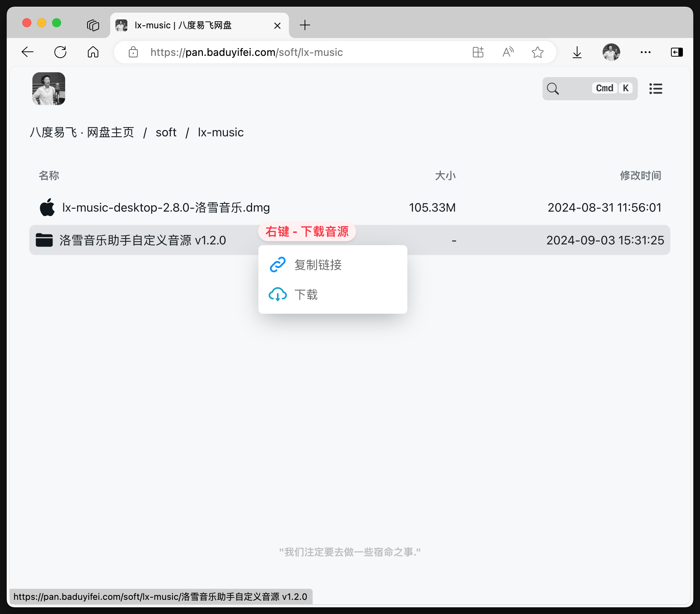View site information lock icon
The image size is (700, 614).
pos(133,52)
